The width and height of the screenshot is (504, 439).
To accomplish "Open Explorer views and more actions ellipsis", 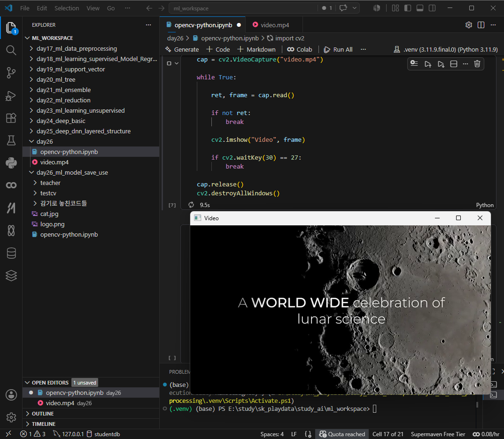I will (148, 25).
